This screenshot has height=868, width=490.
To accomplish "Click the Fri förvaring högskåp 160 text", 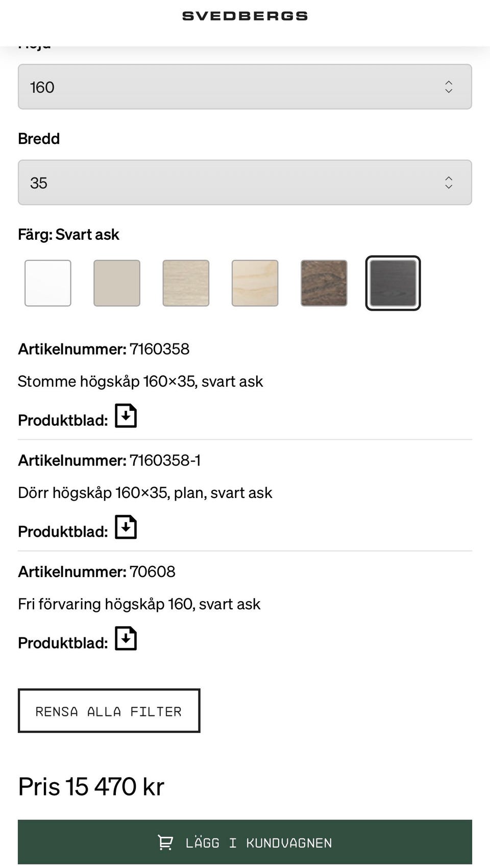I will tap(139, 604).
